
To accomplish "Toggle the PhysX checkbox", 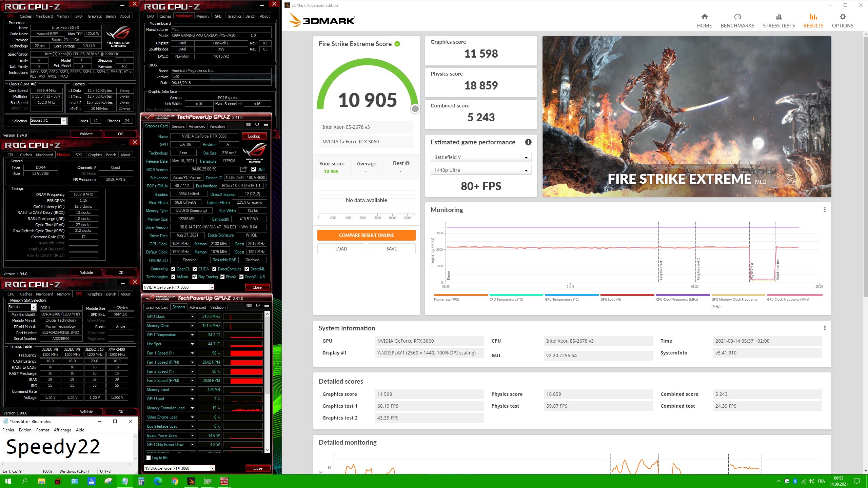I will pos(222,277).
